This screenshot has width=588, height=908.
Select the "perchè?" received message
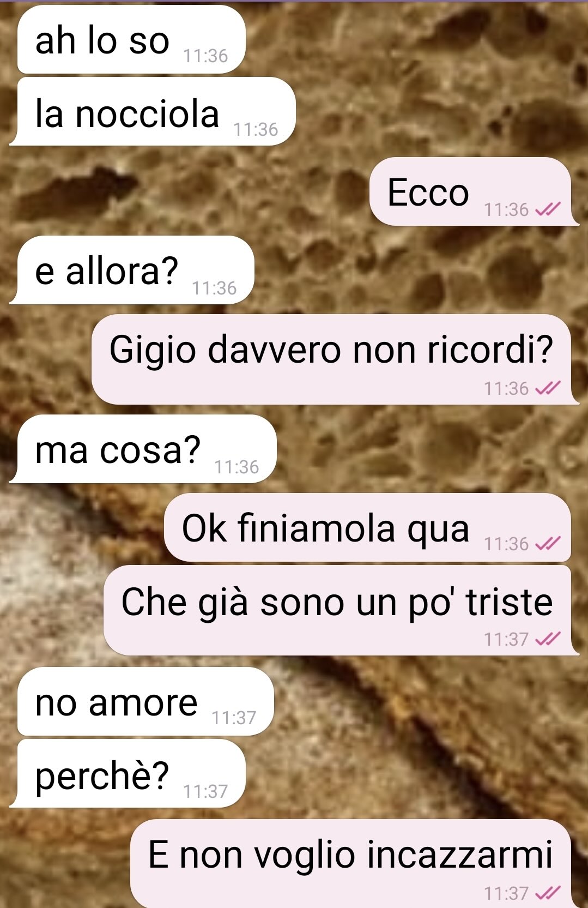pos(128,773)
